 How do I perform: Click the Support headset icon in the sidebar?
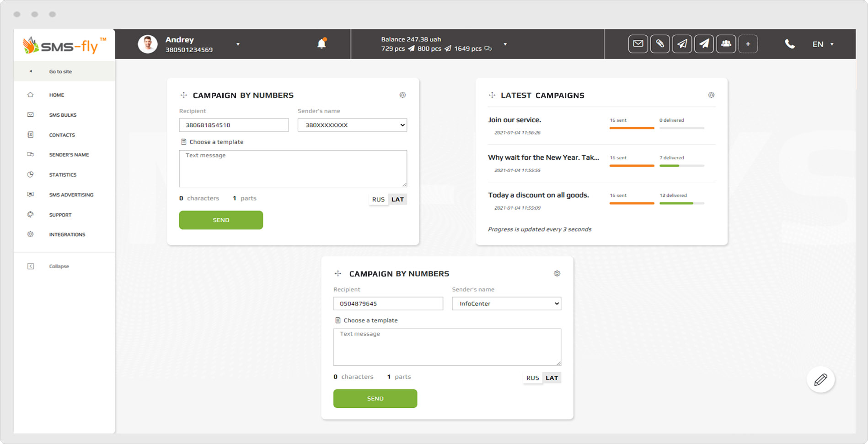tap(31, 214)
